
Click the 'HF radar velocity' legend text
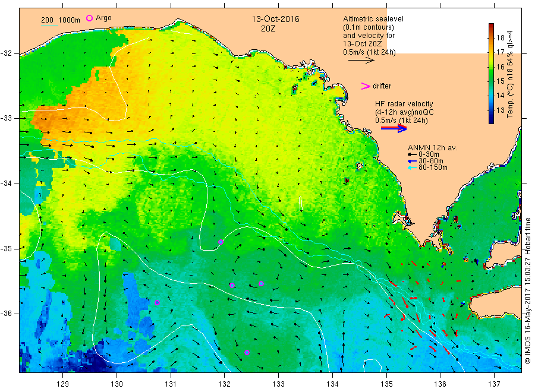tap(404, 103)
